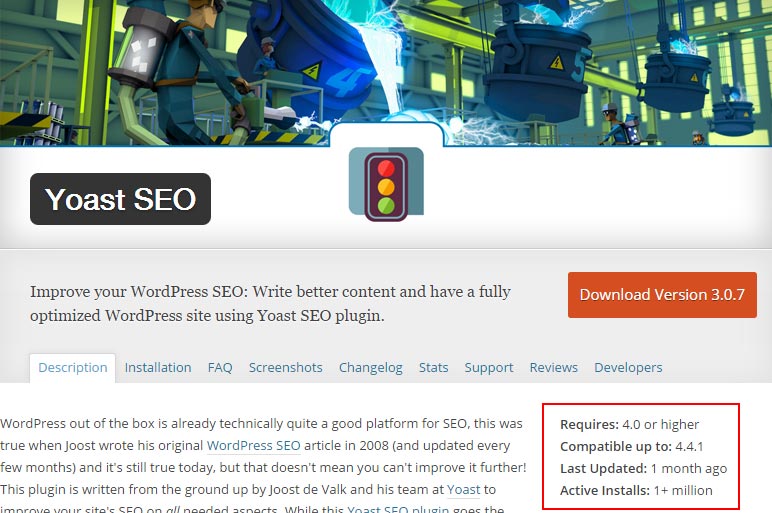Screen dimensions: 772x513
Task: Open the Screenshots tab
Action: pyautogui.click(x=286, y=368)
